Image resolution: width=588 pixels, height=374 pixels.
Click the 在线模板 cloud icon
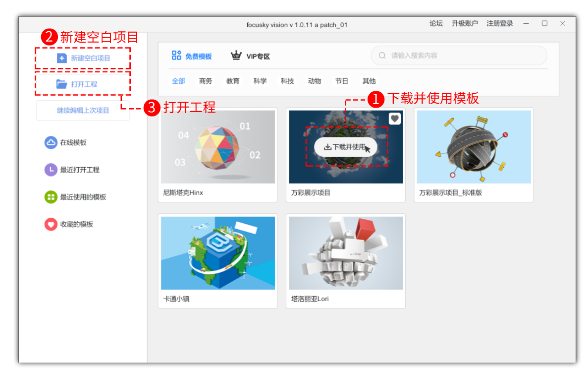coord(51,143)
